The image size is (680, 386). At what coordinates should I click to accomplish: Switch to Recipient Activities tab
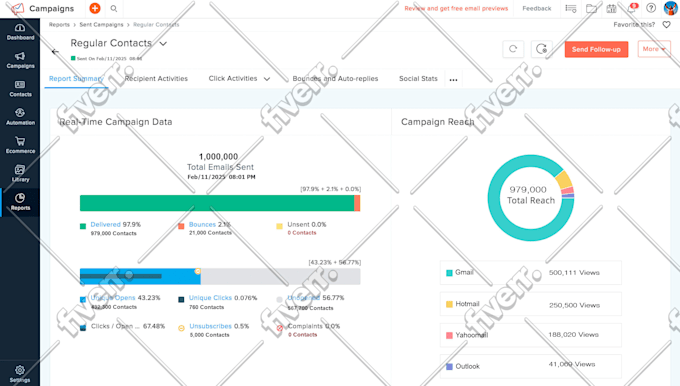(156, 79)
